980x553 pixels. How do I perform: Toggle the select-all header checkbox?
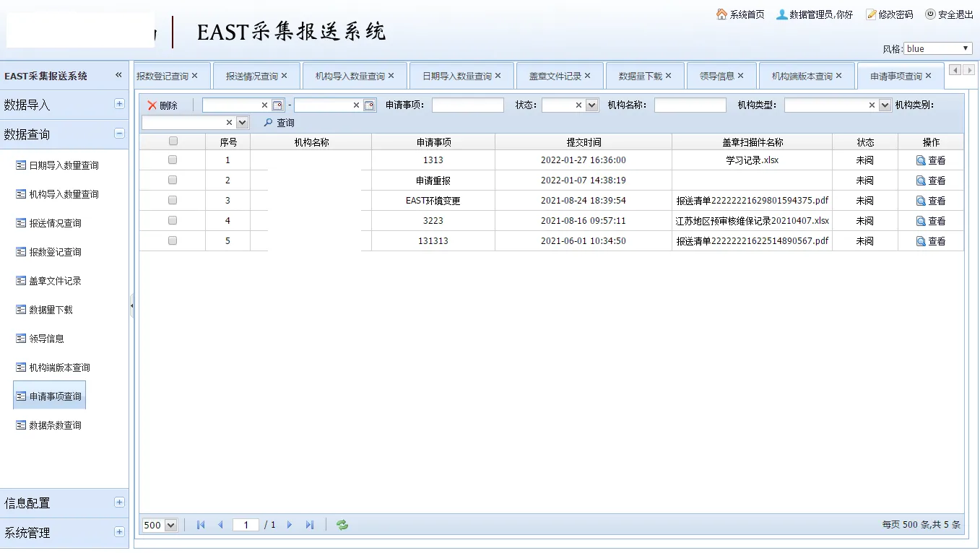(173, 141)
